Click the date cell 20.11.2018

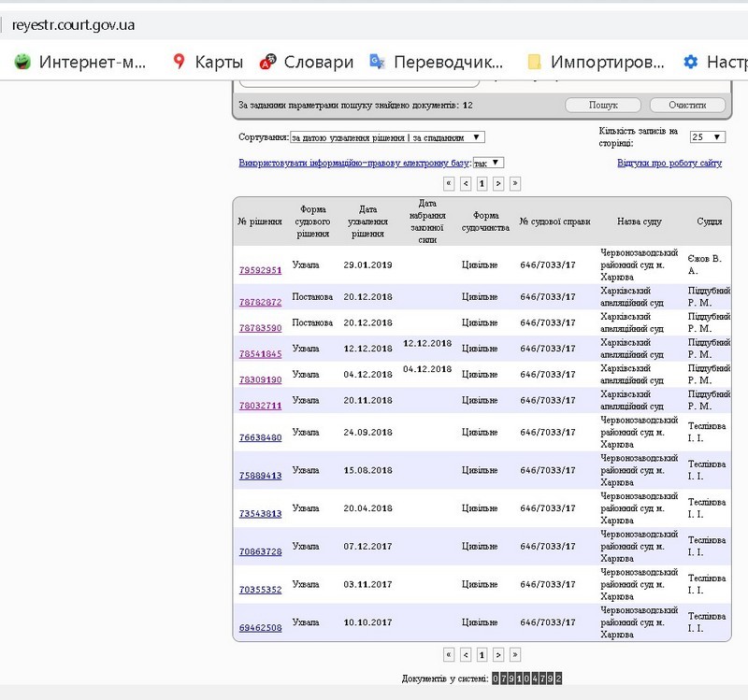(367, 401)
